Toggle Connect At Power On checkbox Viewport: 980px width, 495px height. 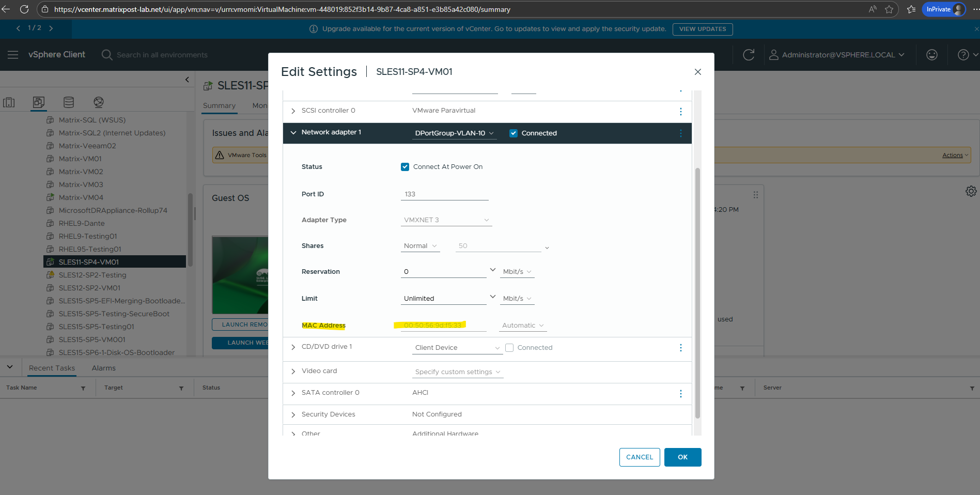point(405,167)
